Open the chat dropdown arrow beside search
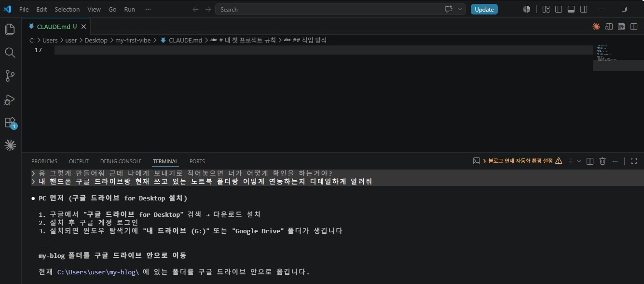The height and width of the screenshot is (284, 644). pyautogui.click(x=461, y=9)
